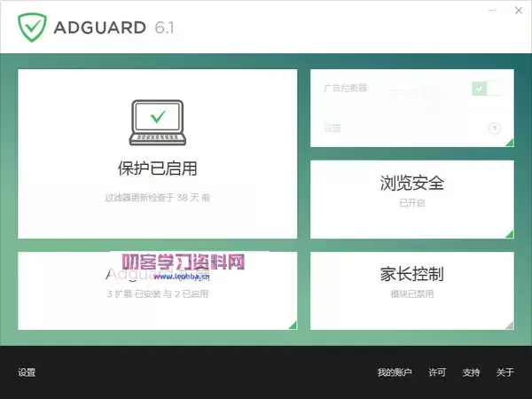Open 许可 in the bottom bar
532x399 pixels.
pyautogui.click(x=437, y=372)
